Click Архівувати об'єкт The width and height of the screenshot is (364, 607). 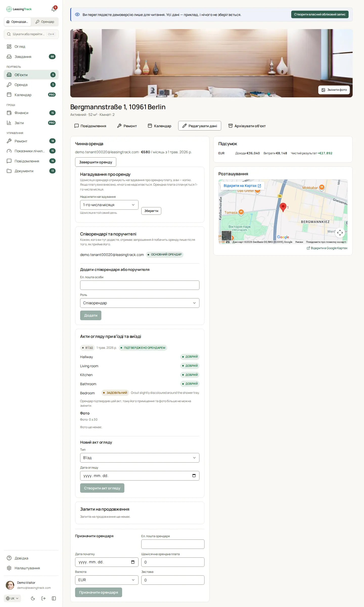(x=247, y=126)
